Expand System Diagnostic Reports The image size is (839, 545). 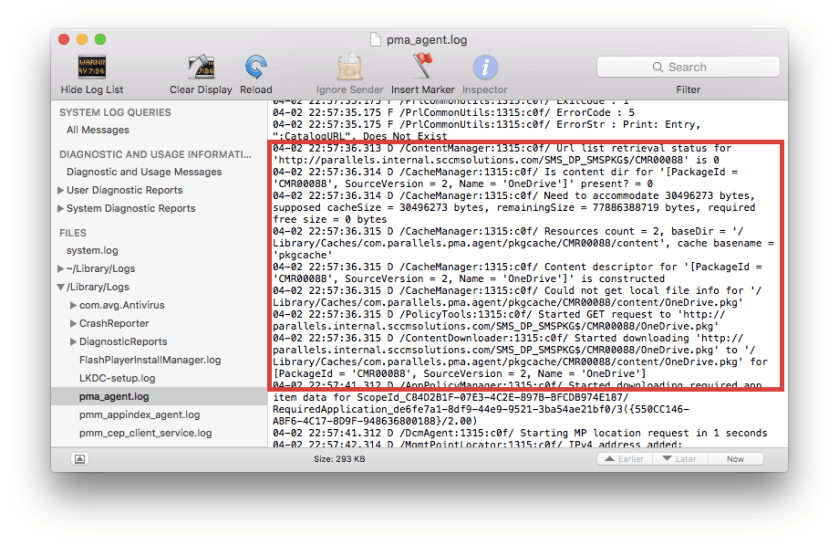(60, 208)
